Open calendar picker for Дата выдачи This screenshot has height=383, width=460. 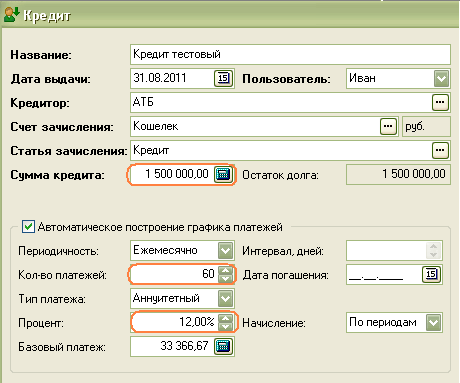223,78
